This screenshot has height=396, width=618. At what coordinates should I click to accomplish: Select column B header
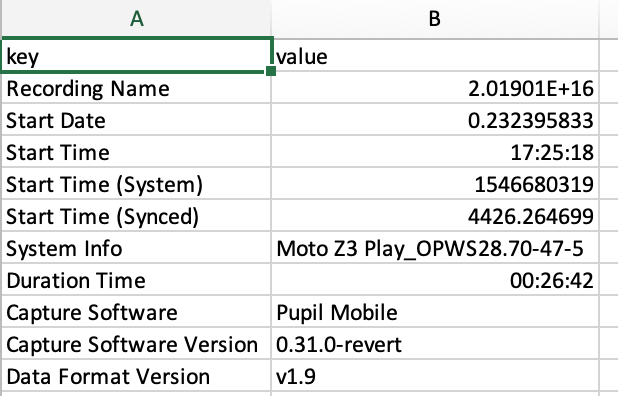435,19
